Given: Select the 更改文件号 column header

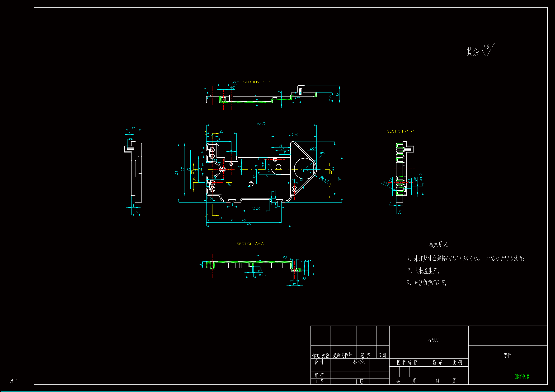Looking at the screenshot, I should click(x=342, y=355).
